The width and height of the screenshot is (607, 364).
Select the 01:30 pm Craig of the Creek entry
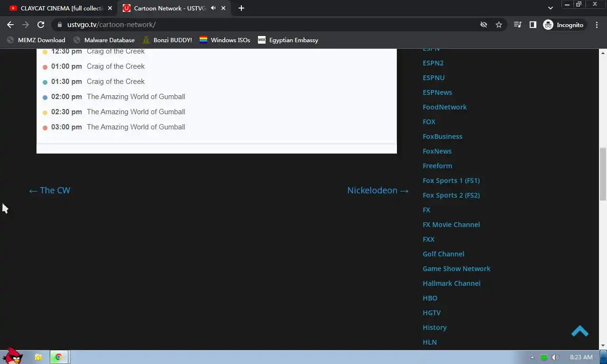[93, 82]
